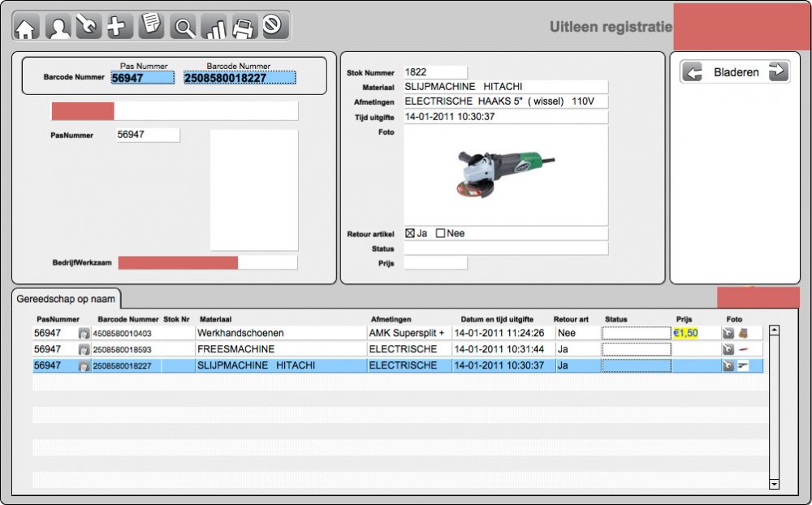
Task: Click the Status cell in the Werkhandschoenen row
Action: point(637,333)
